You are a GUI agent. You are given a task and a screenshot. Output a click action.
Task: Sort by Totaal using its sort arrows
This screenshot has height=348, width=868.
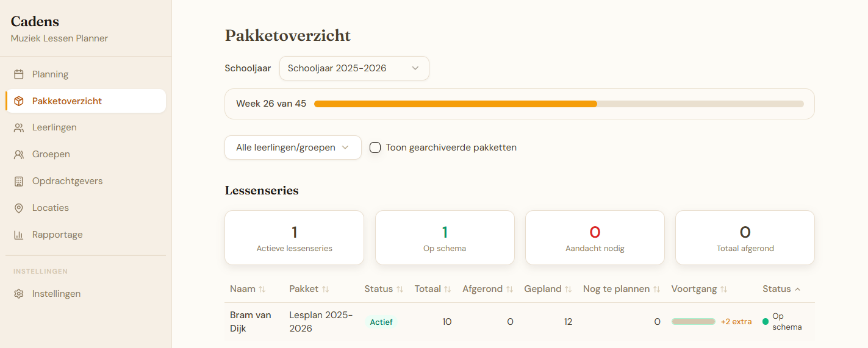(x=448, y=289)
